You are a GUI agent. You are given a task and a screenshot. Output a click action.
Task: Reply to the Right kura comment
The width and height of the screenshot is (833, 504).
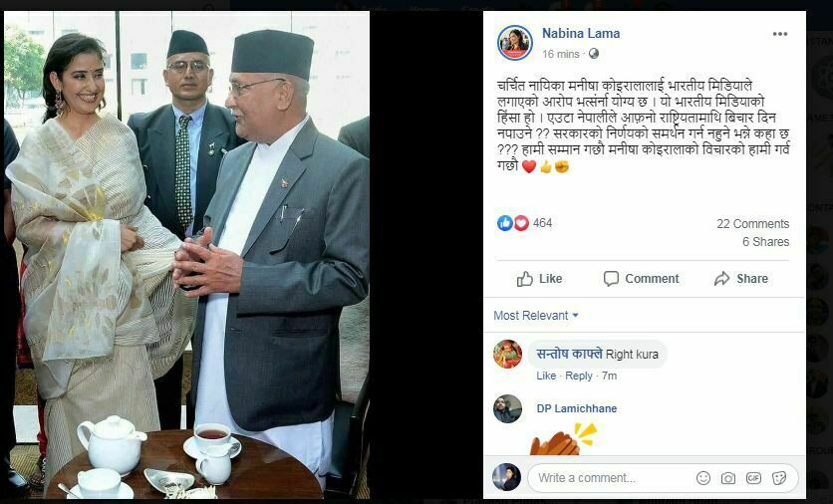tap(579, 377)
